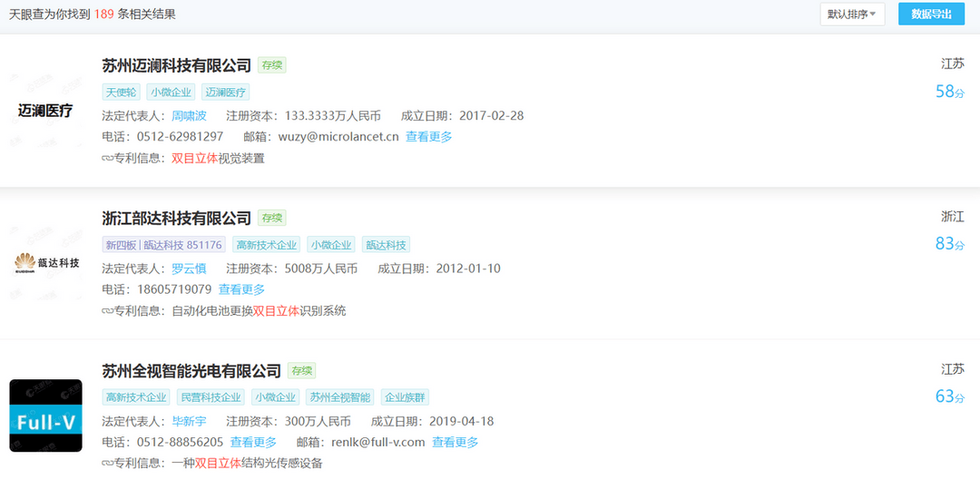
Task: Click patent text 自动化电池更换双目立体识别系统
Action: (x=259, y=311)
